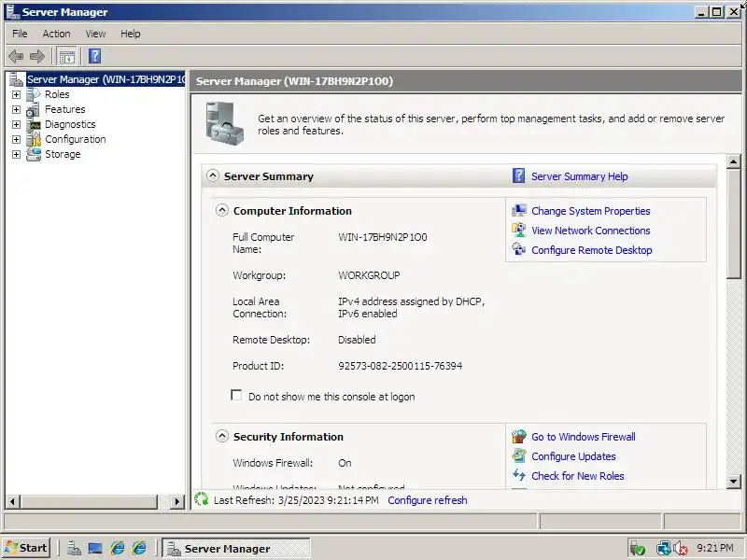Click the Go to Windows Firewall icon
The height and width of the screenshot is (560, 747).
[519, 436]
